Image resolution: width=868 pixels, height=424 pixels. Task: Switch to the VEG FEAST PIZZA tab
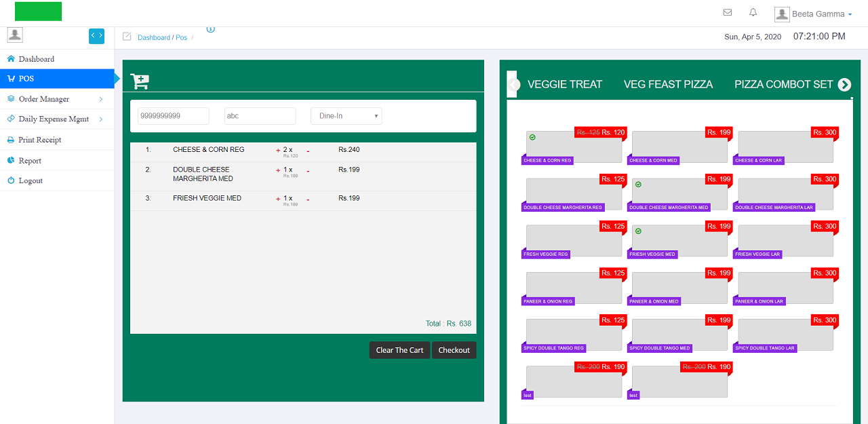tap(668, 84)
